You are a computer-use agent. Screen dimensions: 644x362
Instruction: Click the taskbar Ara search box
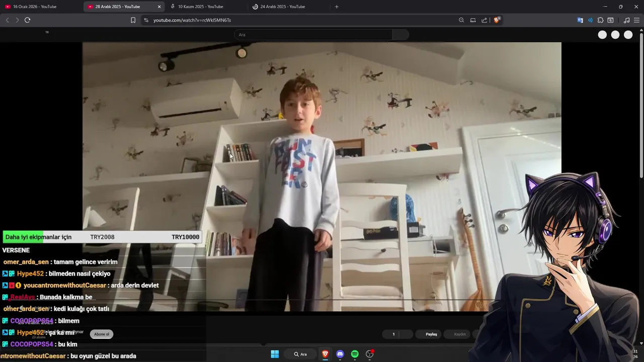pyautogui.click(x=300, y=354)
